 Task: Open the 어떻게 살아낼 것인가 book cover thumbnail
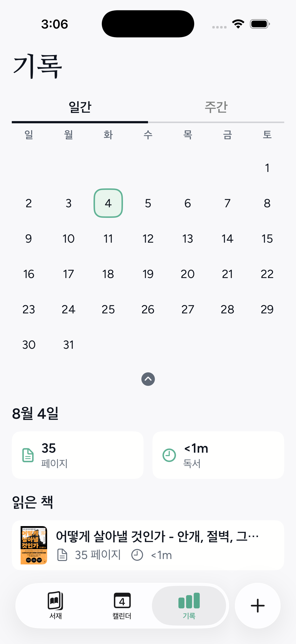[34, 545]
